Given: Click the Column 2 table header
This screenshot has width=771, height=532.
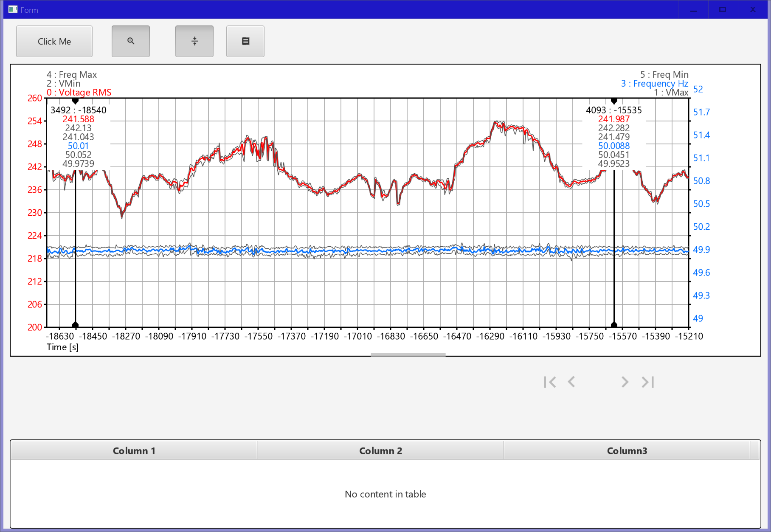Looking at the screenshot, I should tap(380, 450).
